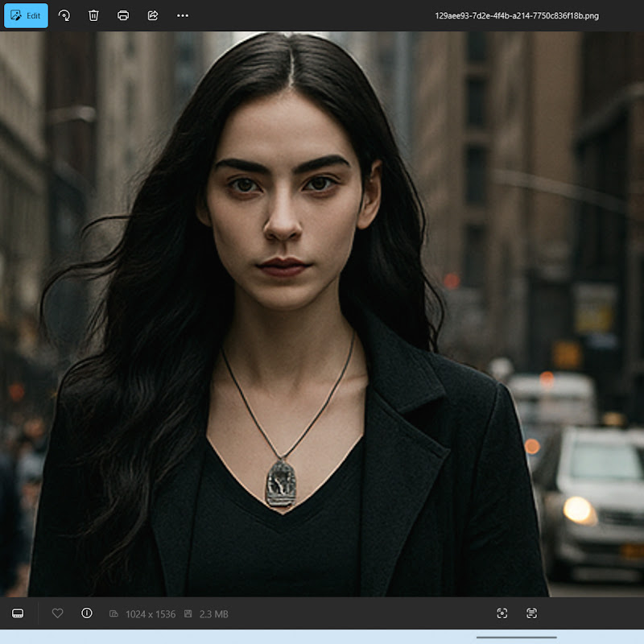Print the image using the printer icon
This screenshot has width=644, height=644.
click(x=123, y=15)
